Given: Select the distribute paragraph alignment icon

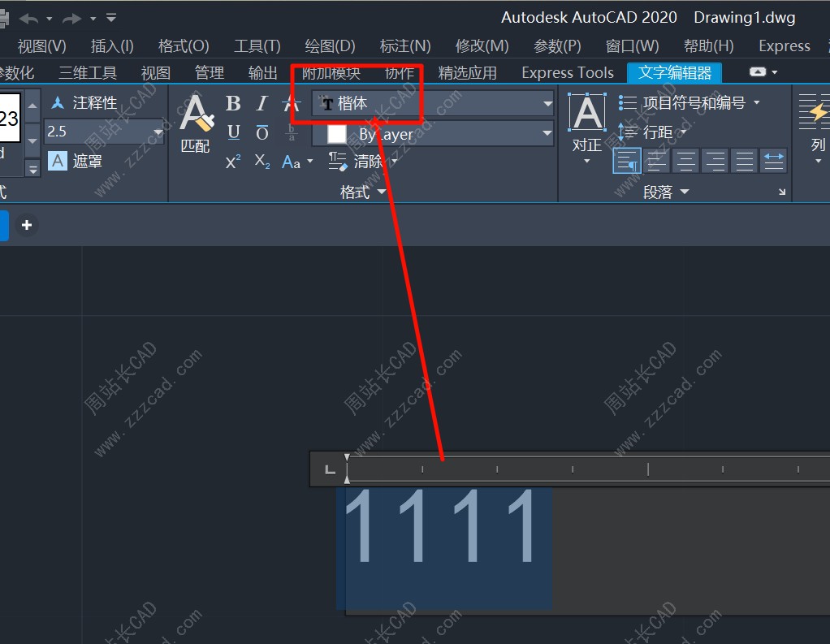Looking at the screenshot, I should (x=774, y=161).
